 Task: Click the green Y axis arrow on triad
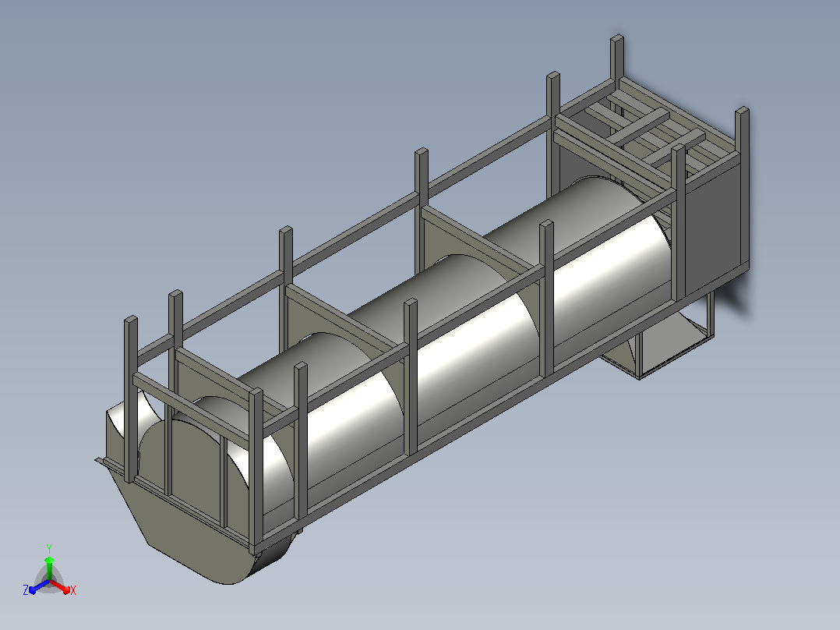point(49,568)
